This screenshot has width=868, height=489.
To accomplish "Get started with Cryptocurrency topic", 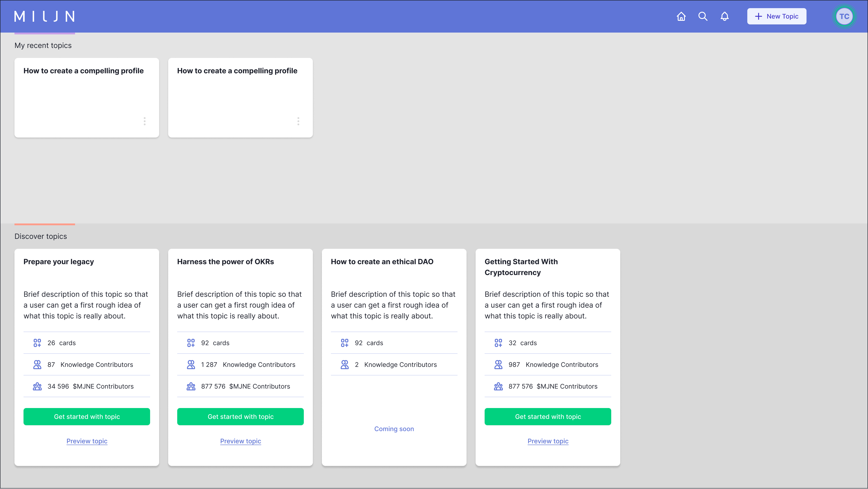I will (x=547, y=416).
